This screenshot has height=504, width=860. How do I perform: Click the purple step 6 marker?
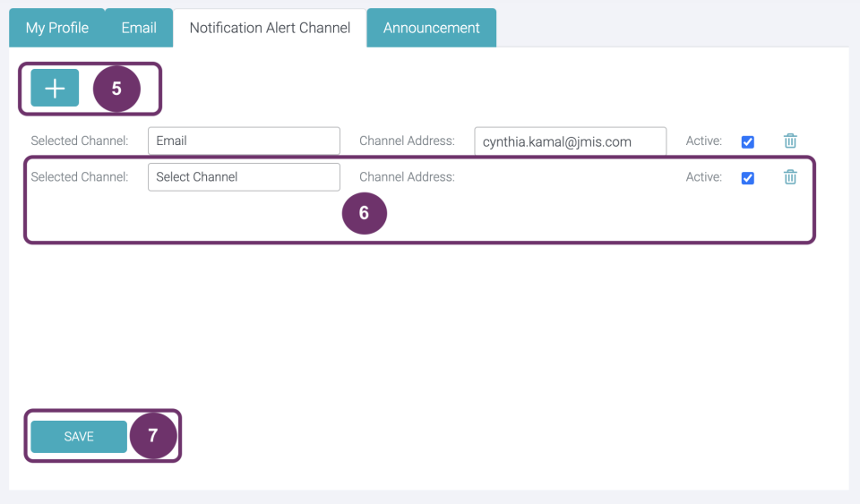coord(365,213)
